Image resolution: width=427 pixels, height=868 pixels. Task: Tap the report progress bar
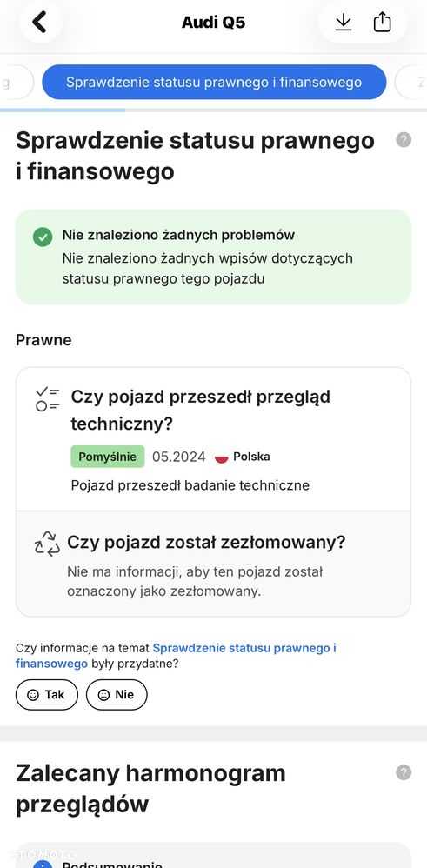pos(214,110)
